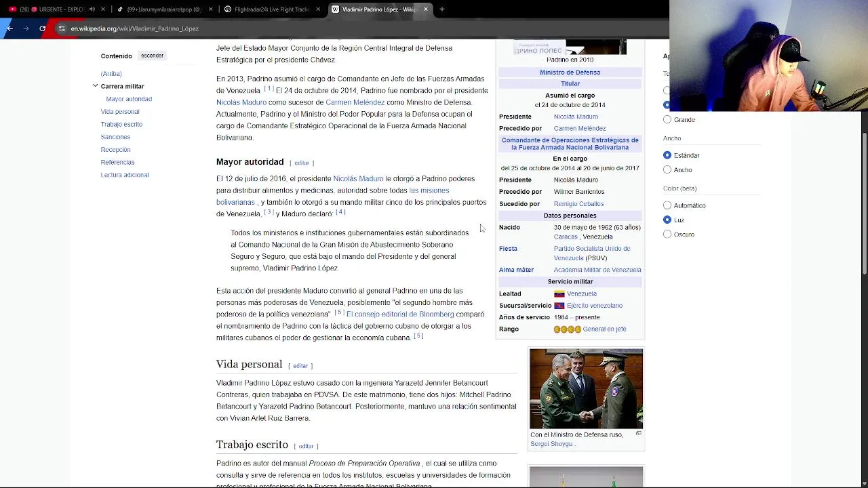Viewport: 868px width, 488px height.
Task: Open the photo with Sergei Shoygu
Action: click(586, 389)
